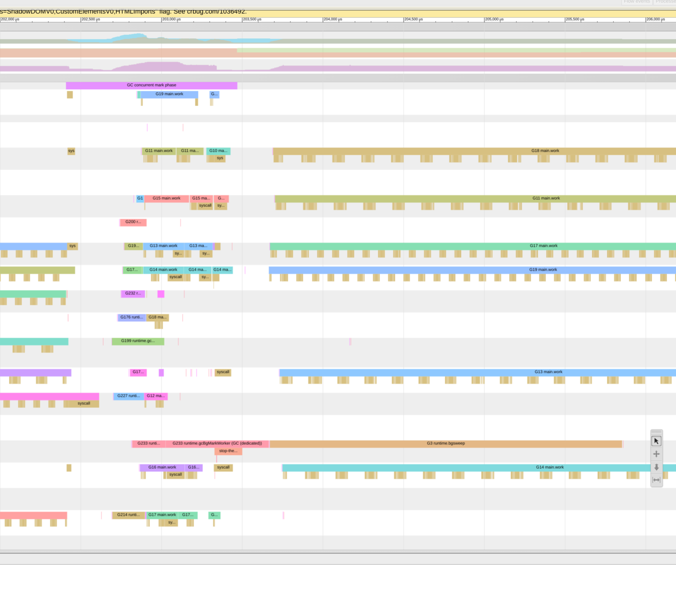Choose the zoom mode down-arrow tool
The height and width of the screenshot is (616, 676).
coord(656,467)
